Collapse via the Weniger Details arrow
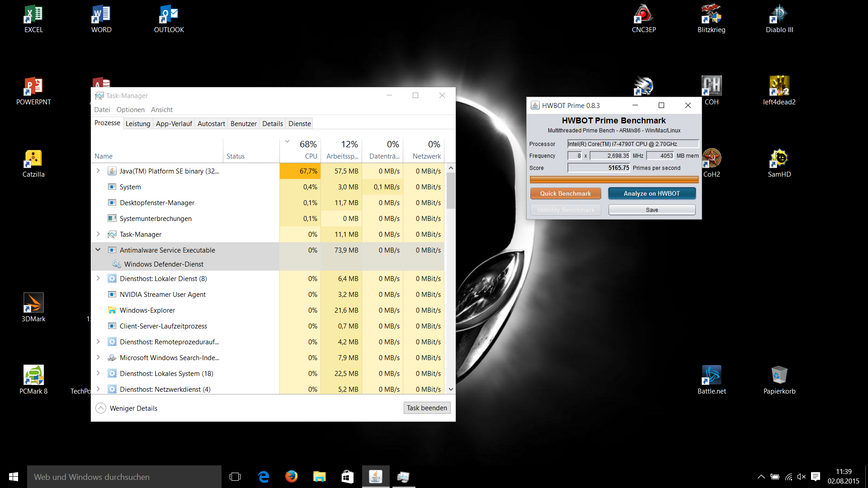 101,408
